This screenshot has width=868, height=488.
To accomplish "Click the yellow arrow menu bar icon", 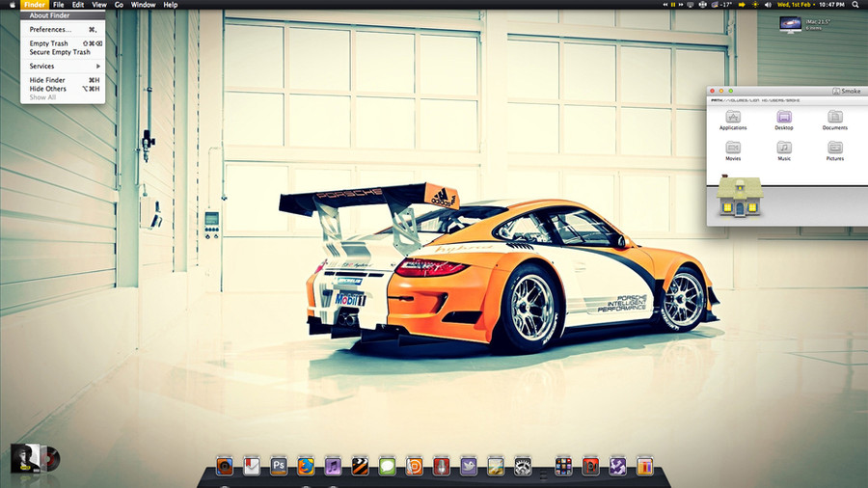I will point(742,5).
